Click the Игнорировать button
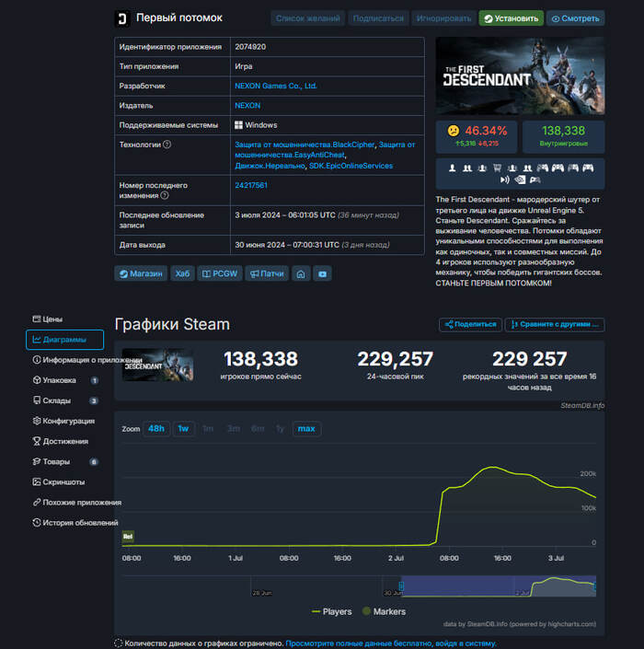The width and height of the screenshot is (644, 649). click(443, 18)
